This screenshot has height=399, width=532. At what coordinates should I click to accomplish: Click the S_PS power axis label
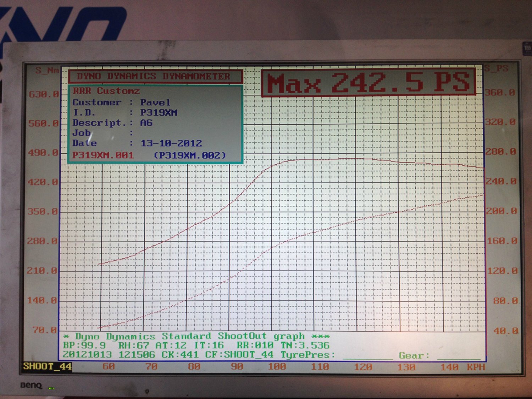point(497,68)
